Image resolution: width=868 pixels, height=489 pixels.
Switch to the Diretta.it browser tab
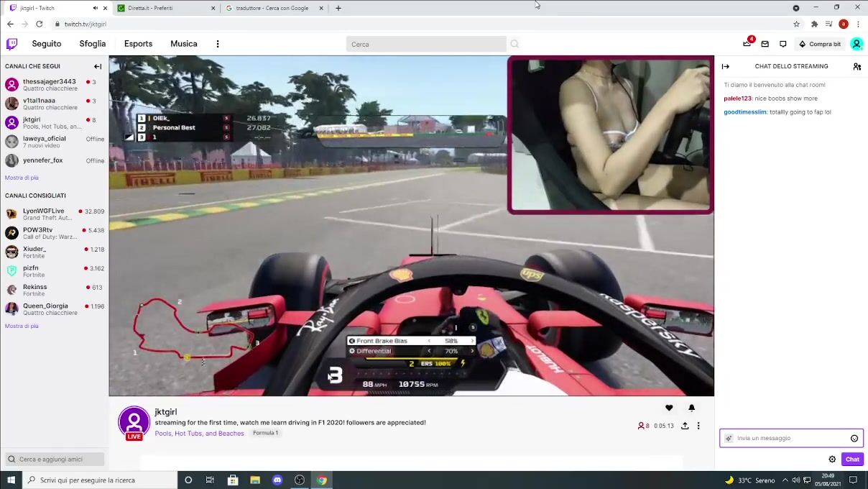tap(165, 8)
